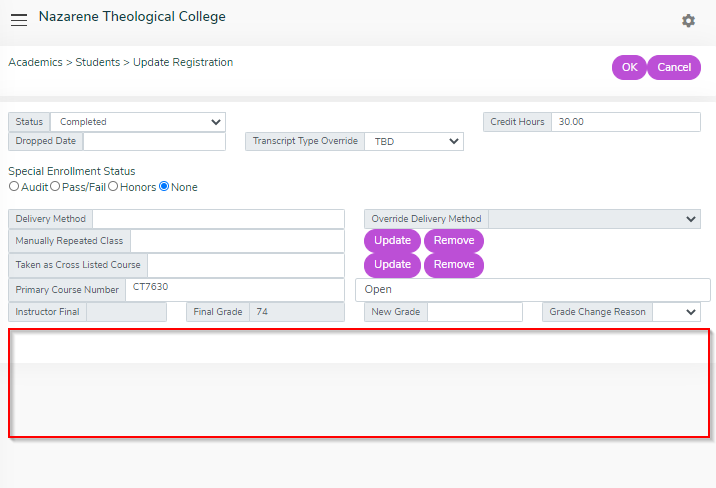Screen dimensions: 716x488
Task: Expand the Status dropdown showing Completed
Action: [138, 122]
